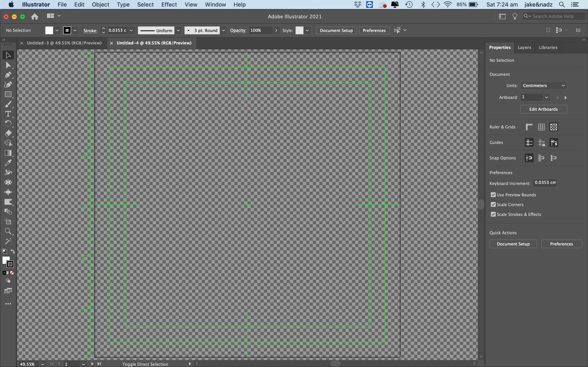Open the Units dropdown showing Centimeters

(x=543, y=85)
